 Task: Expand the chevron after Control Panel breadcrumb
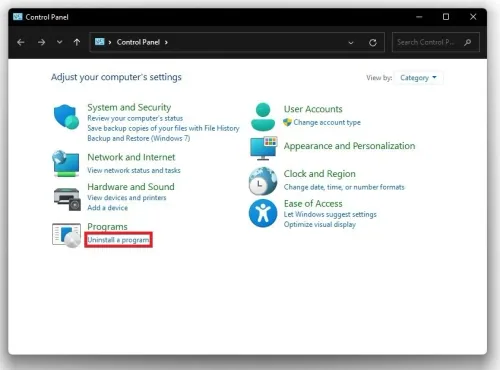tap(166, 42)
